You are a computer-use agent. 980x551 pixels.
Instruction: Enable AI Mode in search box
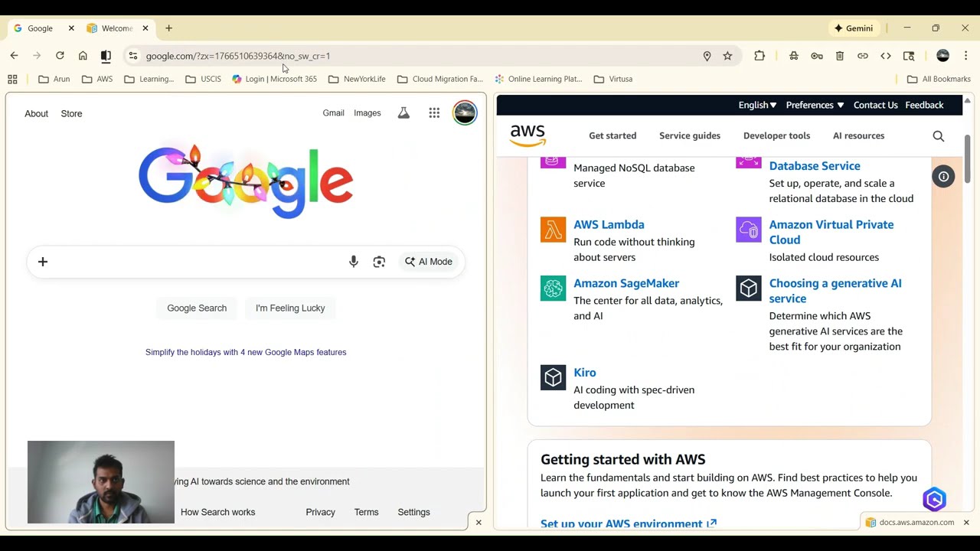coord(429,262)
